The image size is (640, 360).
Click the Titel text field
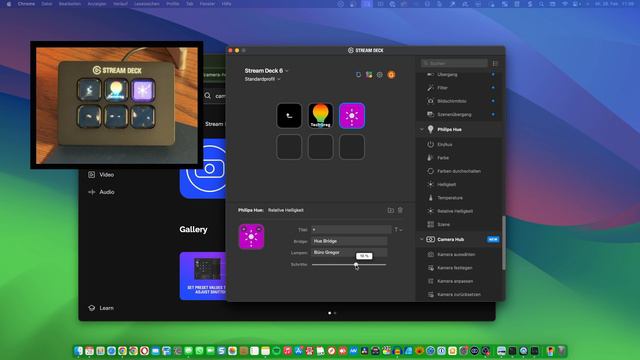[x=351, y=230]
